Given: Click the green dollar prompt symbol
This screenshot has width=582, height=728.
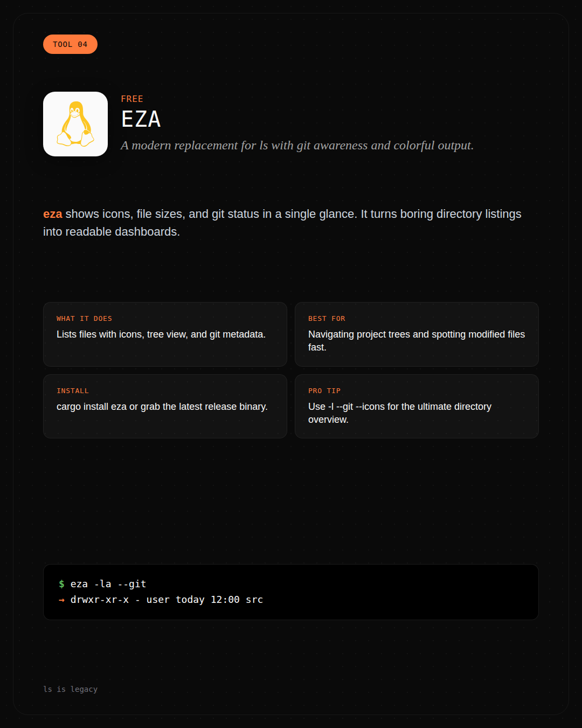Looking at the screenshot, I should pyautogui.click(x=61, y=584).
